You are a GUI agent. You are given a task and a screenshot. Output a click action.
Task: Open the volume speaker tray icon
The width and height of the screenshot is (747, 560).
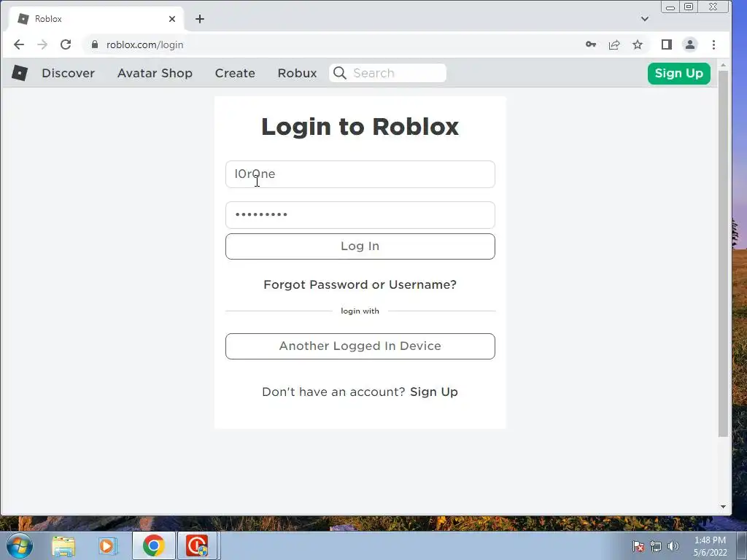[673, 546]
